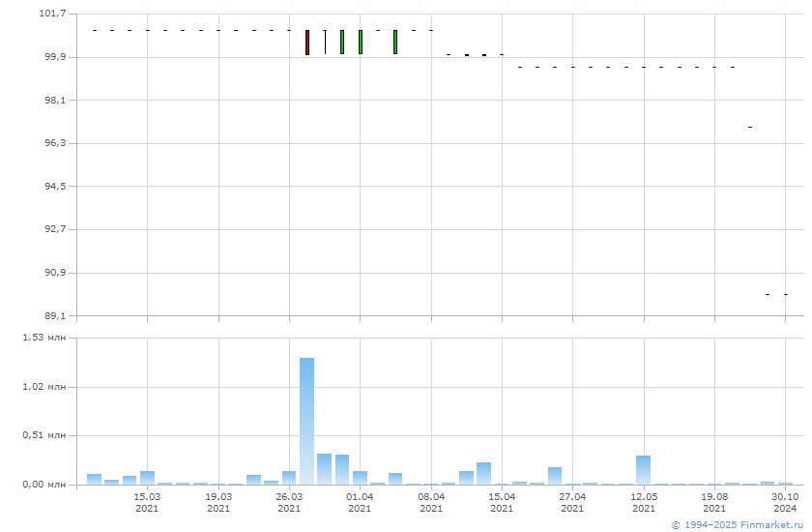Click the 94,5 price axis label
Screen dimensions: 812x532
click(x=55, y=186)
